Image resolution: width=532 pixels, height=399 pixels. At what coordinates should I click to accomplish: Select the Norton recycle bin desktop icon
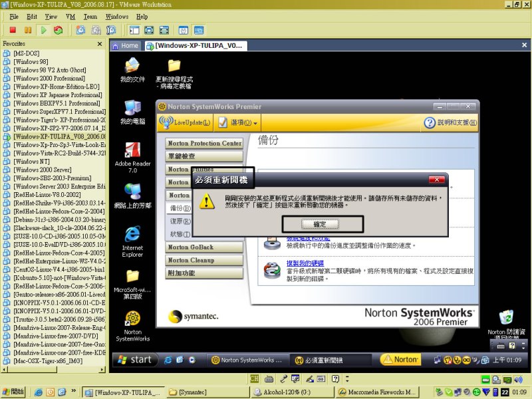coord(506,324)
